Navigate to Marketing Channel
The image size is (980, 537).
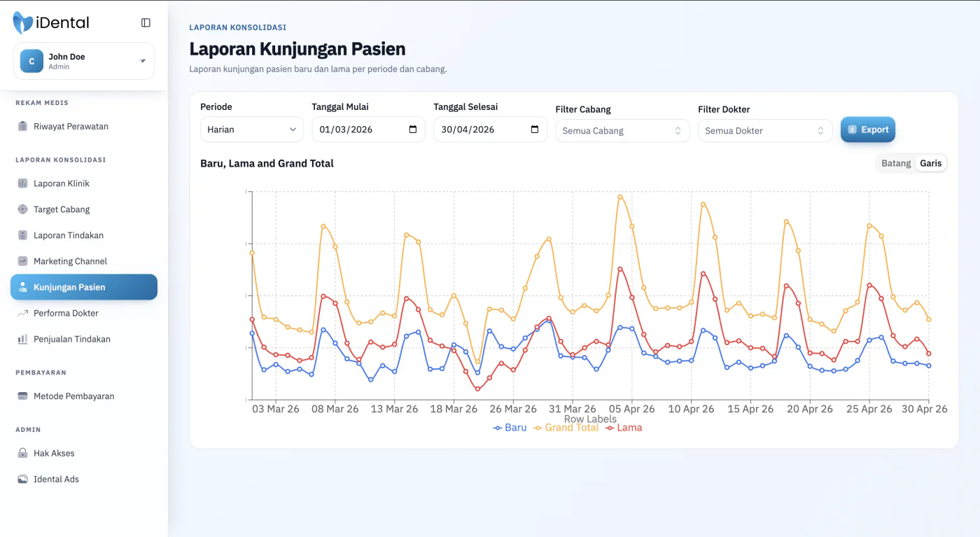click(84, 261)
